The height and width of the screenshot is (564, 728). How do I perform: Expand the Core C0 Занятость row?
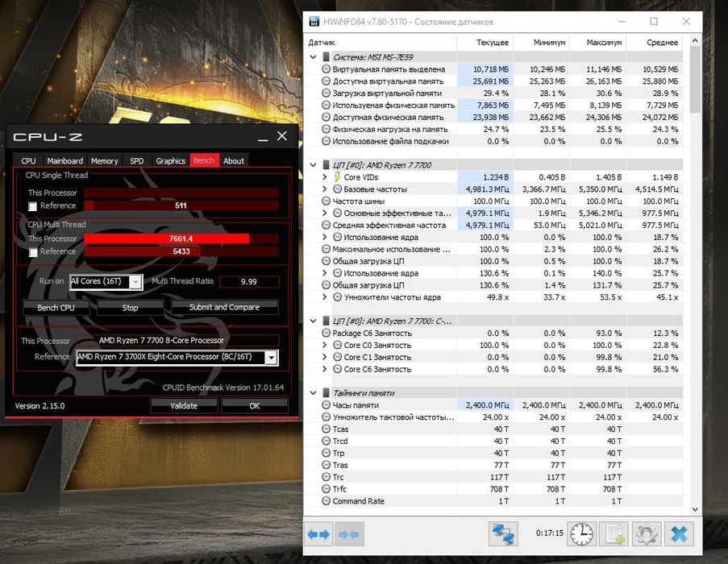tap(325, 345)
